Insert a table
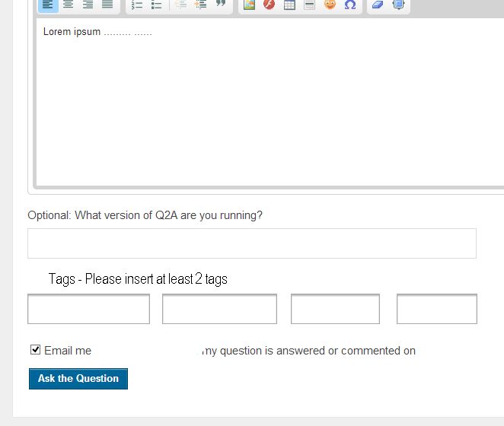Screen dimensions: 504x426 (x=289, y=5)
